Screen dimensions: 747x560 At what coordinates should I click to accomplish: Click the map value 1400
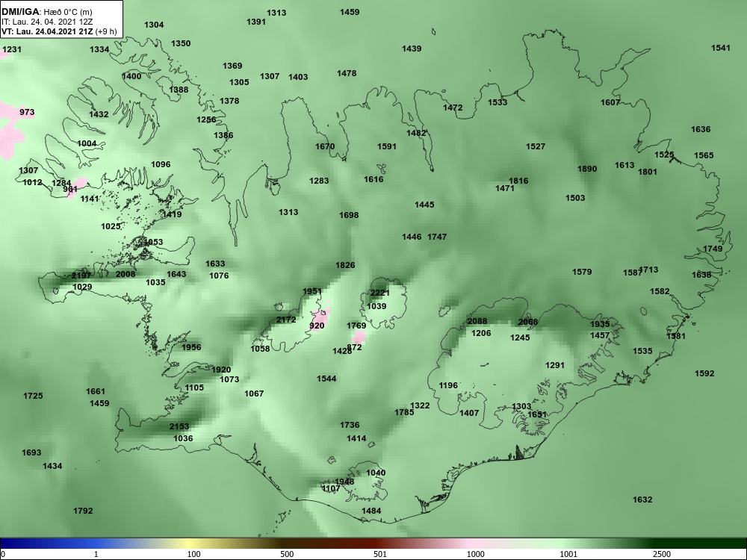click(x=131, y=77)
